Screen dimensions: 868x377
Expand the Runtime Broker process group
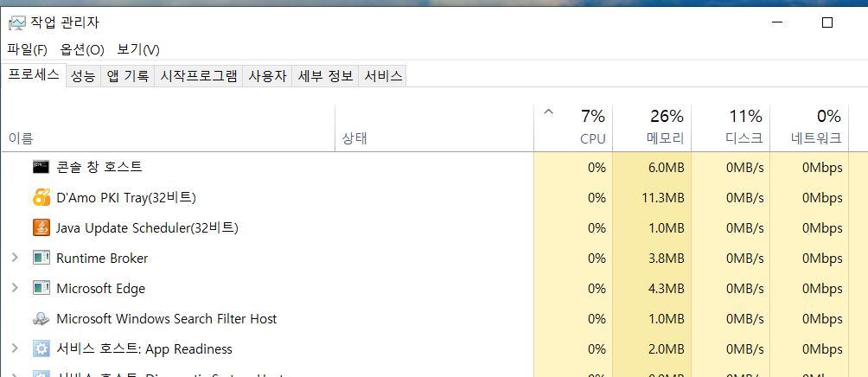click(x=15, y=258)
